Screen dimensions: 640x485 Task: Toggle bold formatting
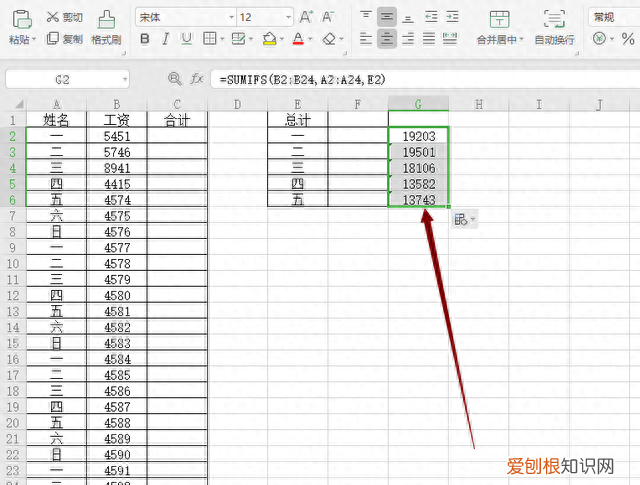click(x=145, y=39)
